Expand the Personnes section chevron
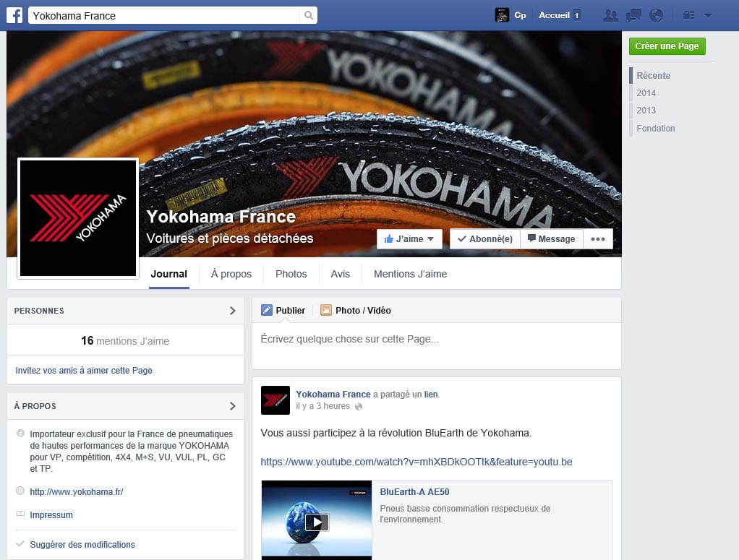 232,311
